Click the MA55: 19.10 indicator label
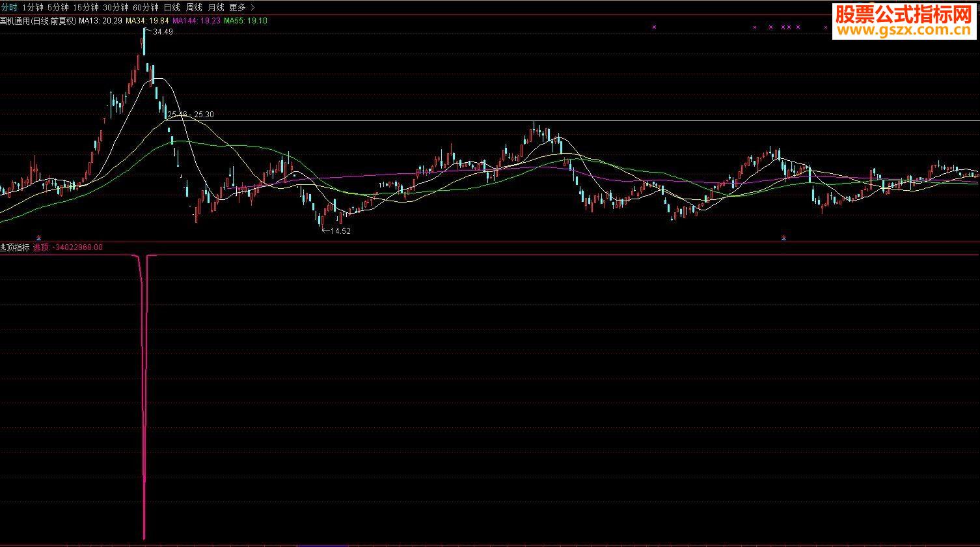 coord(245,21)
